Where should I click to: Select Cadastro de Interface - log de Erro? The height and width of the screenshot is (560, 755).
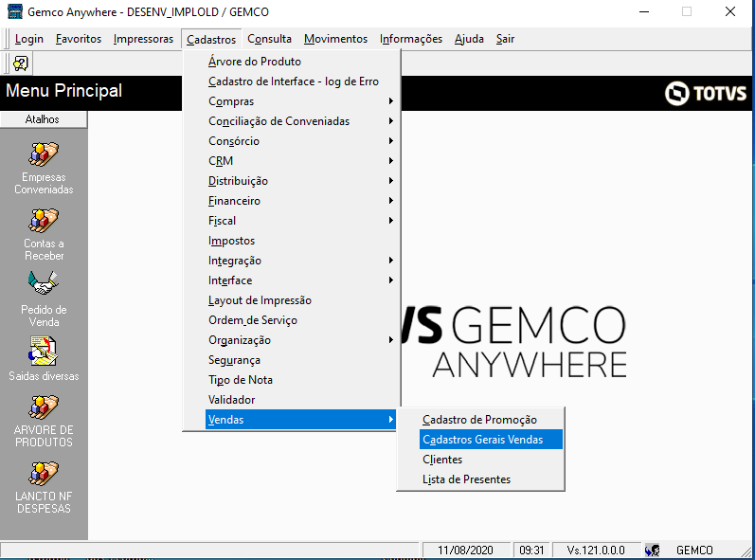coord(291,81)
